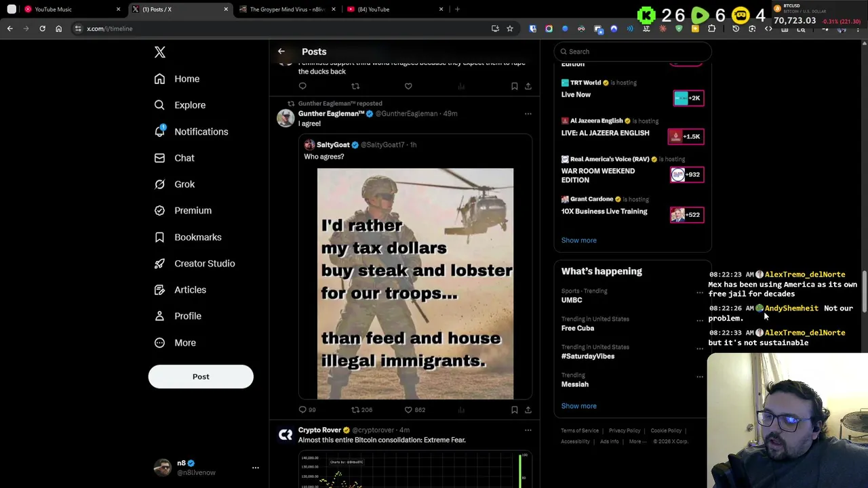The width and height of the screenshot is (868, 488).
Task: Go back with browser back arrow
Action: (x=9, y=28)
